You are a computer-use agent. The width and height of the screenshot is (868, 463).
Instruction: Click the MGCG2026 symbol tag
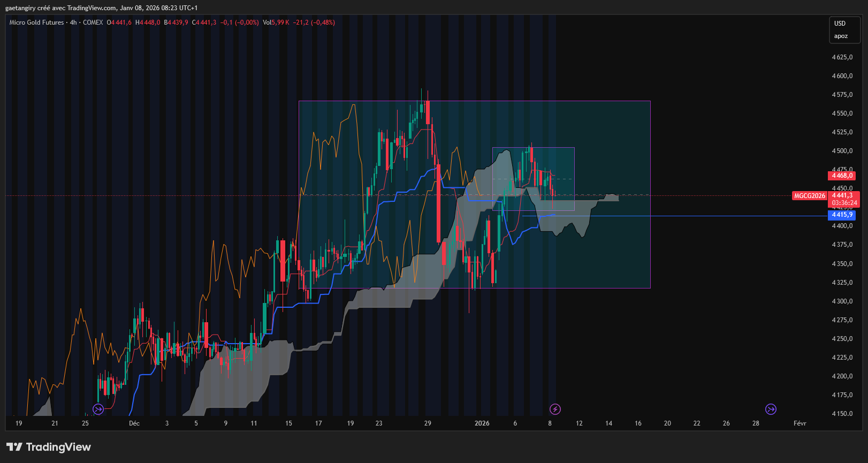[x=809, y=196]
